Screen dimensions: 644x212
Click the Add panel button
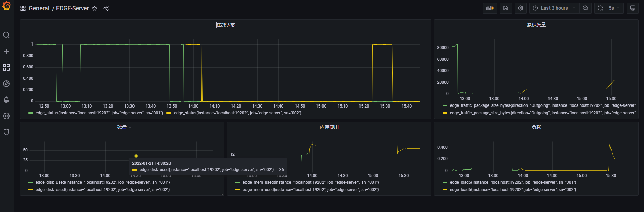[x=490, y=8]
